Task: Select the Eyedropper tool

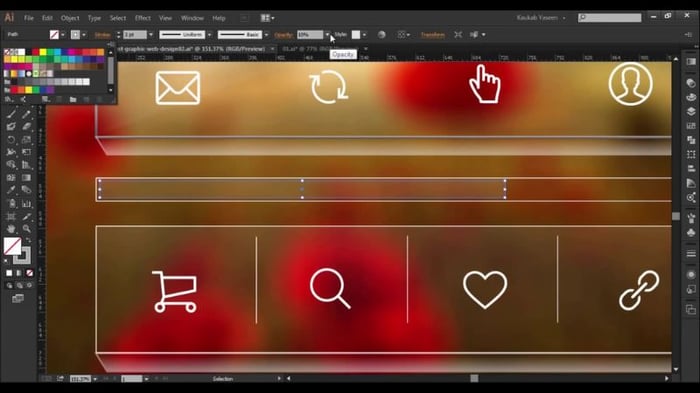Action: point(11,190)
